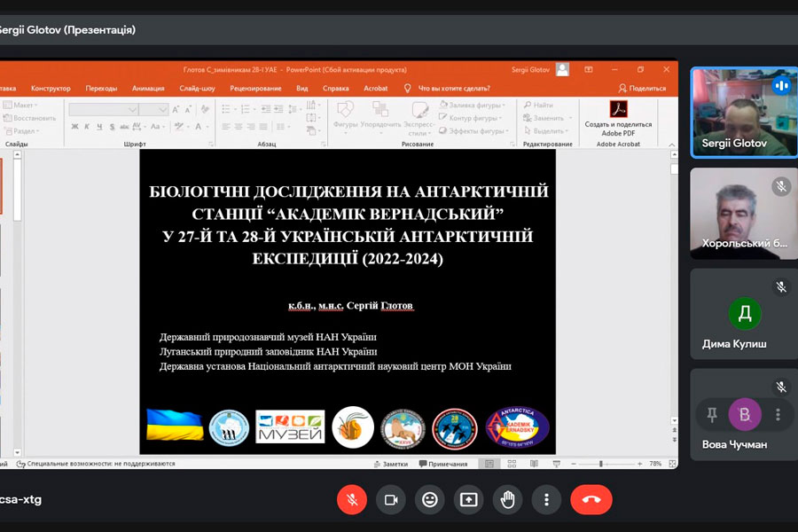Click the present screen button
This screenshot has height=532, width=798.
click(x=468, y=499)
